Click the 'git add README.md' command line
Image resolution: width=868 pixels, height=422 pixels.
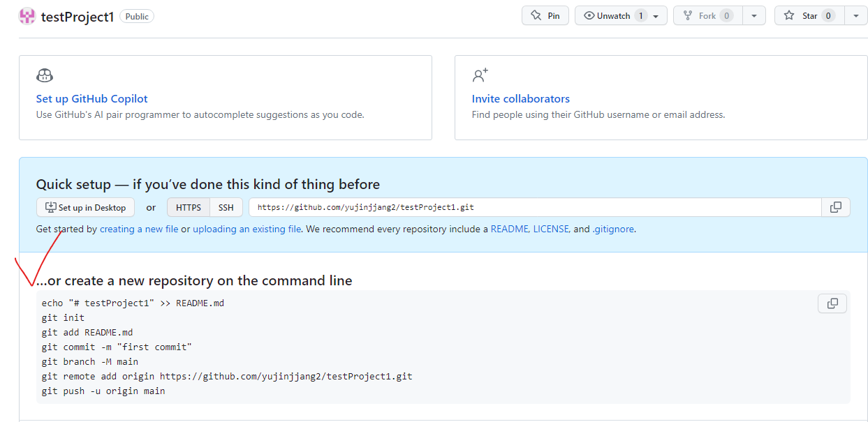point(87,332)
